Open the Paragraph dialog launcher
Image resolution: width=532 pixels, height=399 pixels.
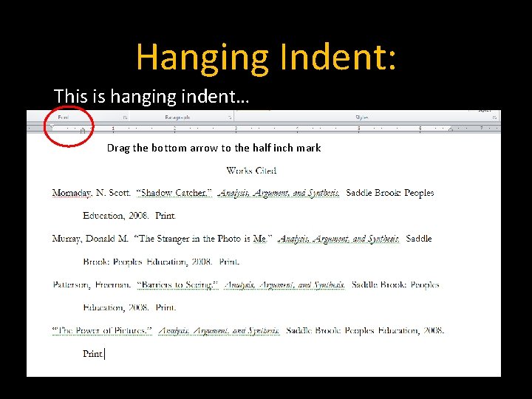(230, 117)
